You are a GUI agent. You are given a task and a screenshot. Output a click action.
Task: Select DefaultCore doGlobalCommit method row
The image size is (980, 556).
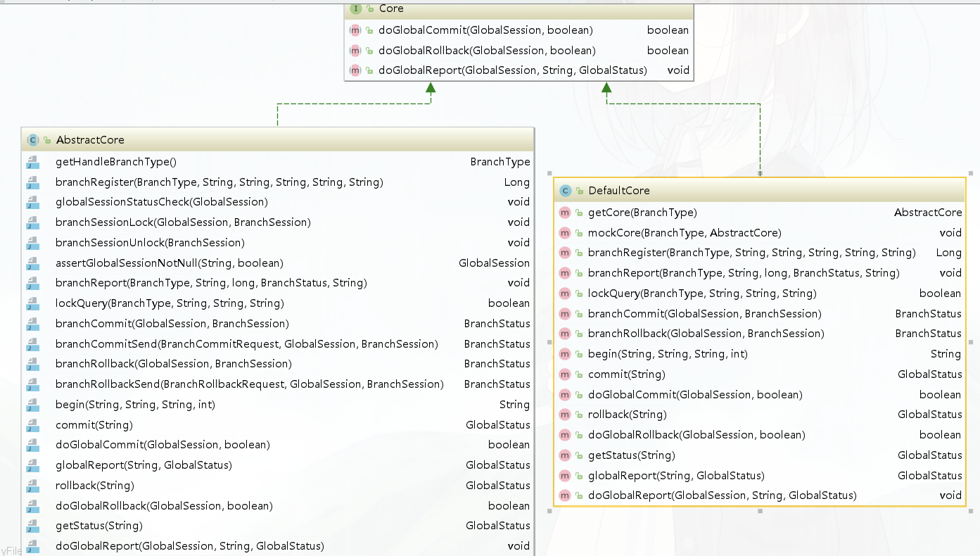(x=760, y=395)
